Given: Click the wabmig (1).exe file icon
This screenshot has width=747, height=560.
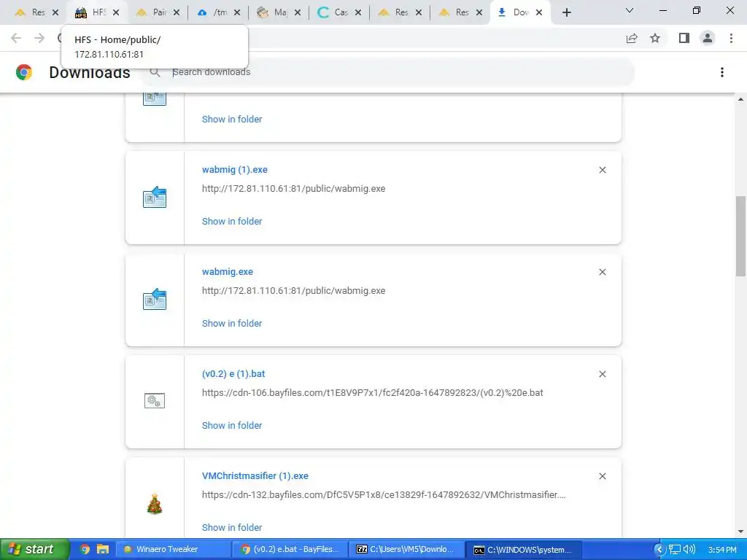Looking at the screenshot, I should 155,197.
